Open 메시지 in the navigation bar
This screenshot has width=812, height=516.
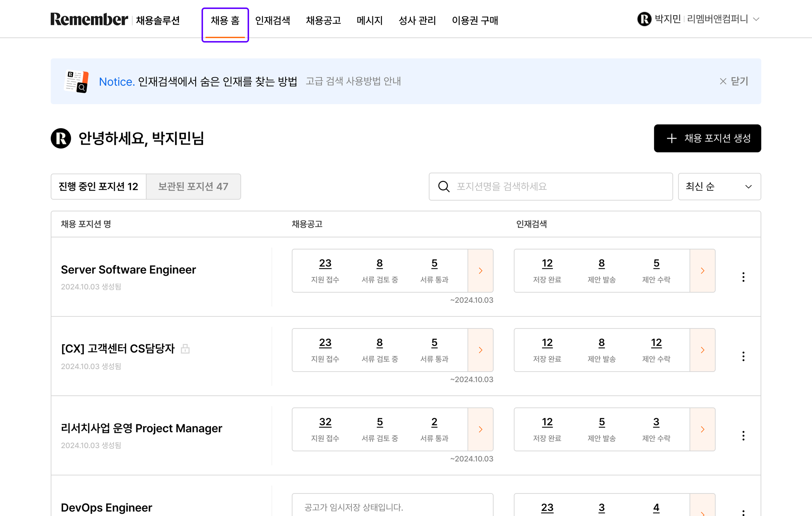(369, 21)
